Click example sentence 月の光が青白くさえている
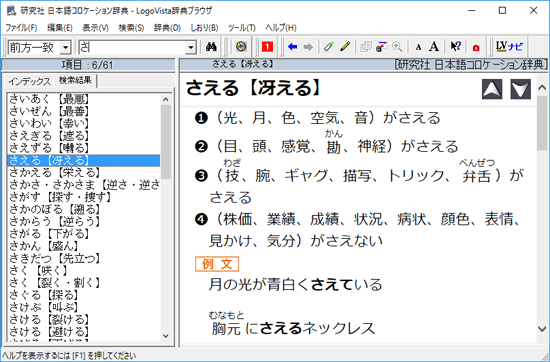 295,284
